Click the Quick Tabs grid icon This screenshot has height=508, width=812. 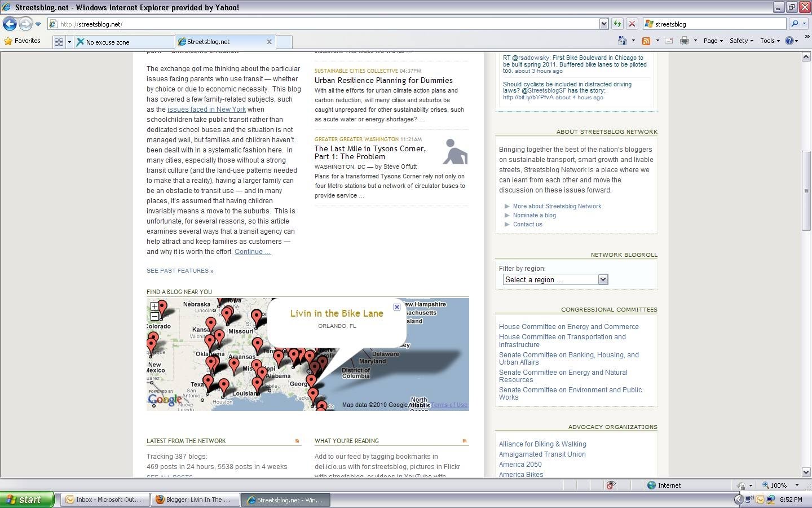(x=59, y=42)
